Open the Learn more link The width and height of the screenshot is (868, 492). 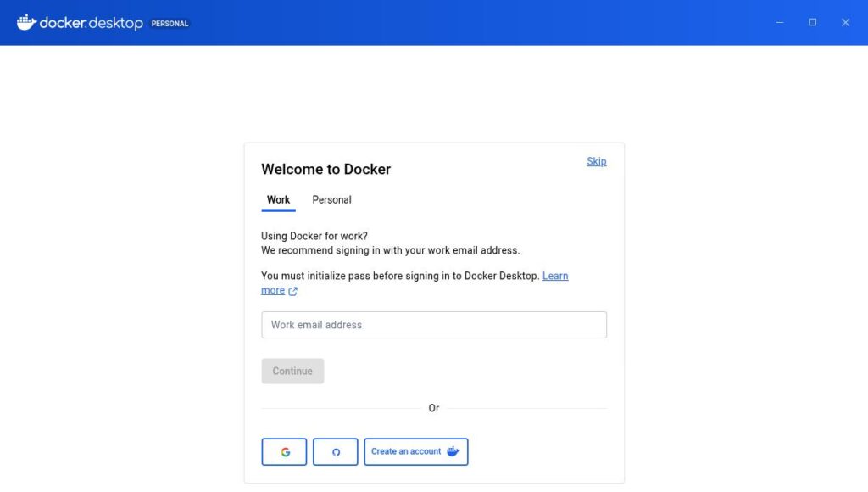pos(555,276)
